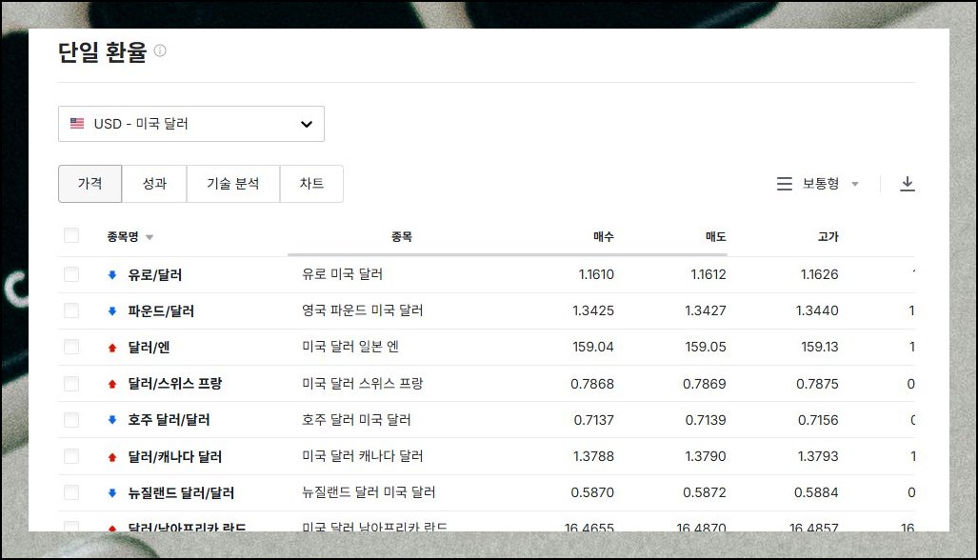The height and width of the screenshot is (560, 978).
Task: Click the 1.3788 bid value
Action: click(x=594, y=456)
